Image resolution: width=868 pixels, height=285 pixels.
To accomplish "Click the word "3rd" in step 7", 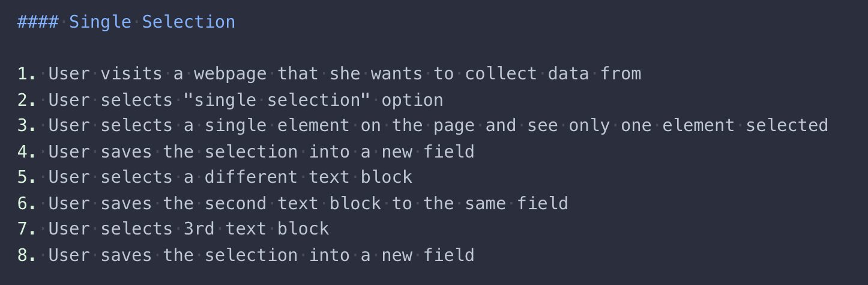I will tap(199, 229).
